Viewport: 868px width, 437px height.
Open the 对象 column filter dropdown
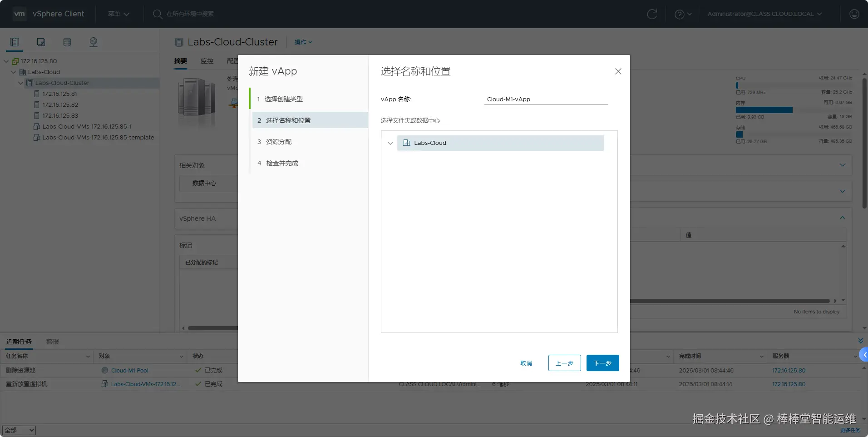(182, 357)
